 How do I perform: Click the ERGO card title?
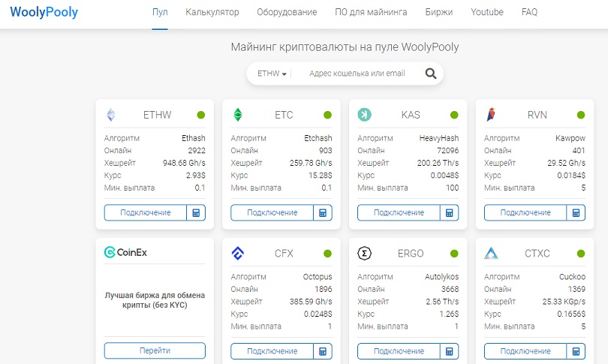coord(411,254)
